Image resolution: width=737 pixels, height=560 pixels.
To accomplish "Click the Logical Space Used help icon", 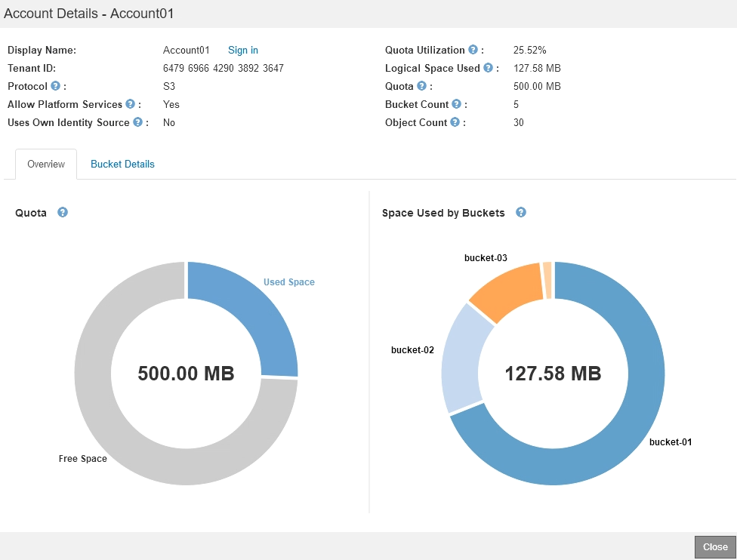I will 488,68.
